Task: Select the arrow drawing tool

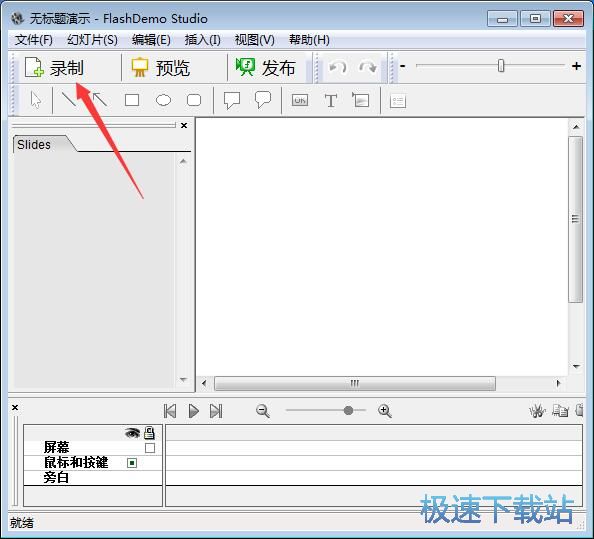Action: [x=100, y=100]
